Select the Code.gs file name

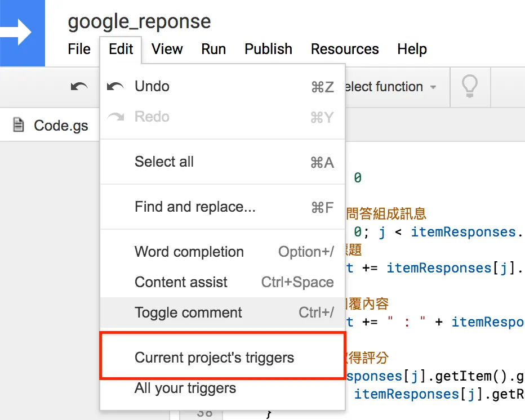(61, 126)
